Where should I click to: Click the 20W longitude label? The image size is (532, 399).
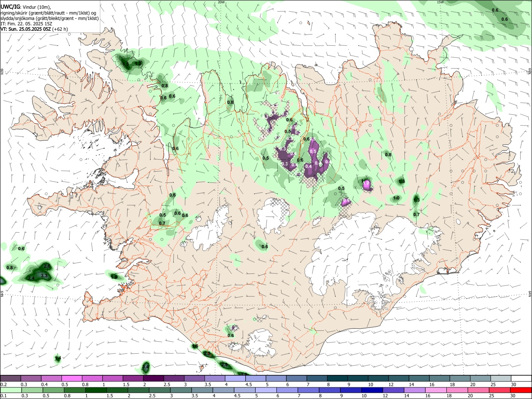click(x=221, y=2)
